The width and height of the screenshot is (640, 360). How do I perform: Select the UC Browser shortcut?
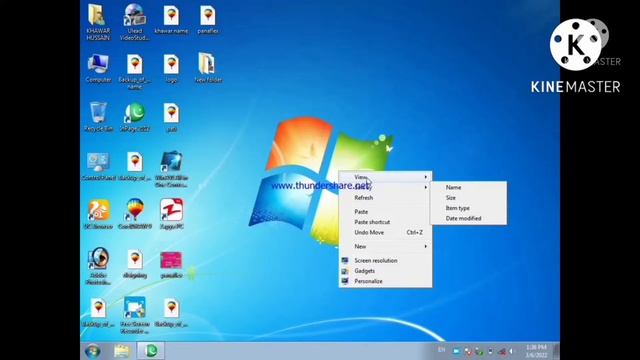click(x=98, y=211)
